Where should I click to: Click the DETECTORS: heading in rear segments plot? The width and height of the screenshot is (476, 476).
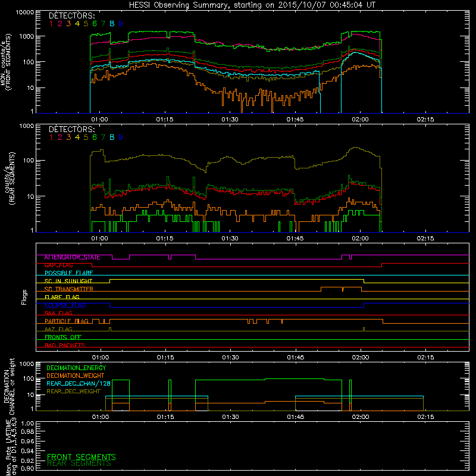point(72,129)
